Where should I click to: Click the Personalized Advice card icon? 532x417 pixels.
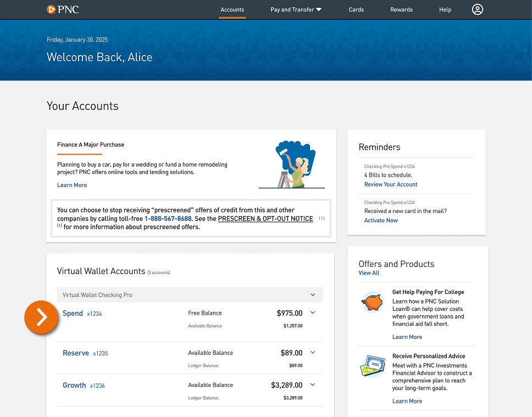(x=372, y=366)
